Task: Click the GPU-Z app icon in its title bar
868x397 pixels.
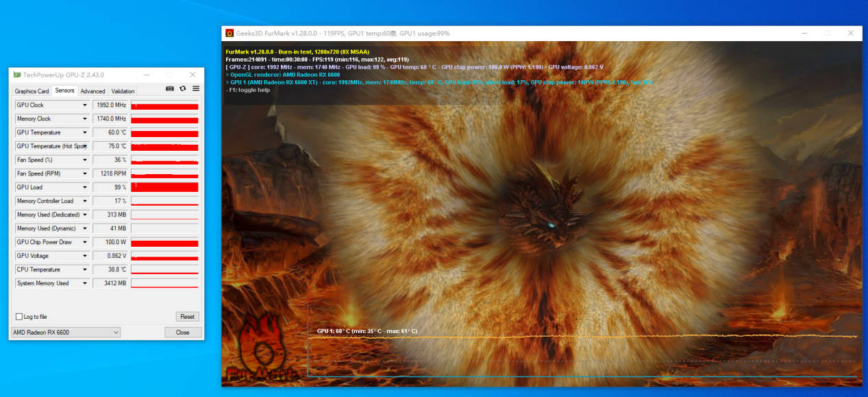Action: pyautogui.click(x=16, y=74)
